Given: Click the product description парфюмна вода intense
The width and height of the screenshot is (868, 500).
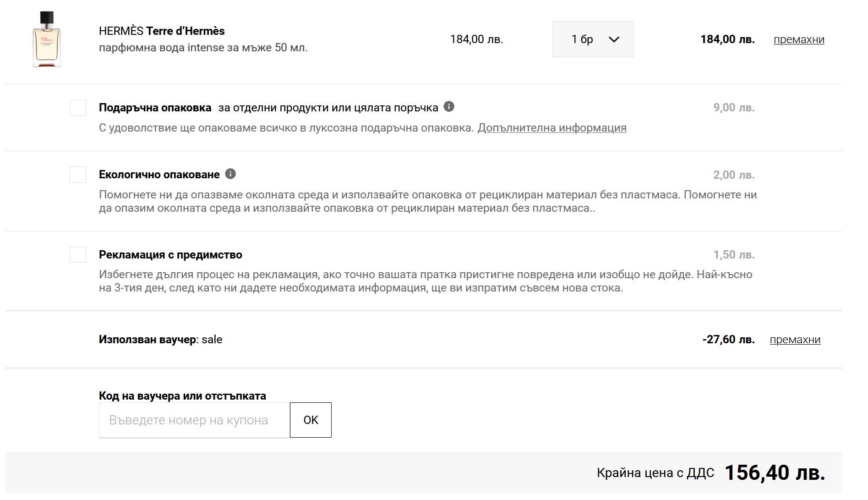Looking at the screenshot, I should (x=203, y=48).
